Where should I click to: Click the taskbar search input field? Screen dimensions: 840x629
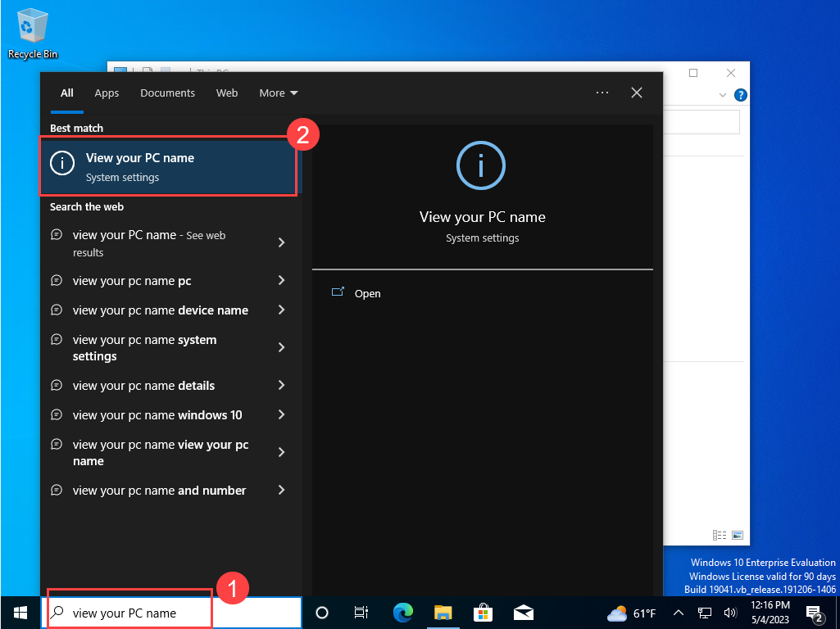coord(171,613)
